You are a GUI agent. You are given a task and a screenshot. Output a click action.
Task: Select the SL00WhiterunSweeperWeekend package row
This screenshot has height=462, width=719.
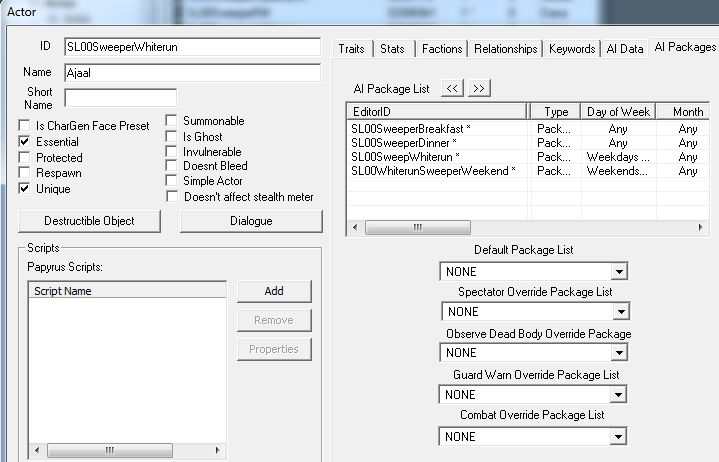(528, 171)
